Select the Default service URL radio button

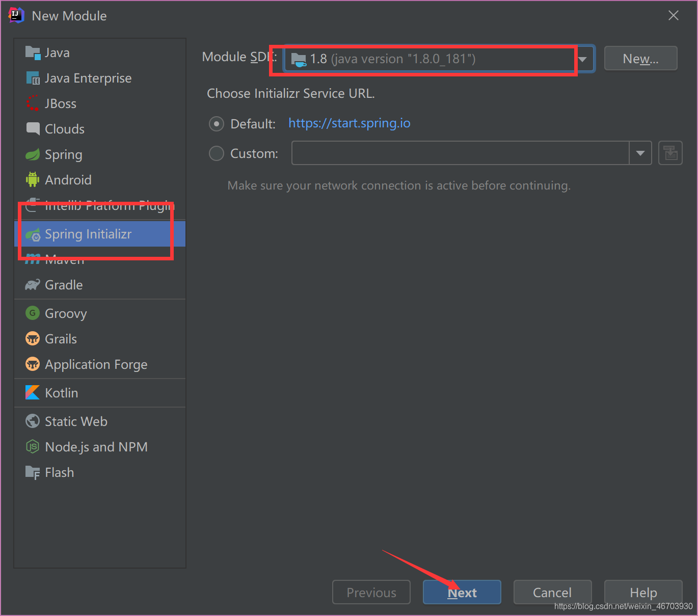(217, 124)
